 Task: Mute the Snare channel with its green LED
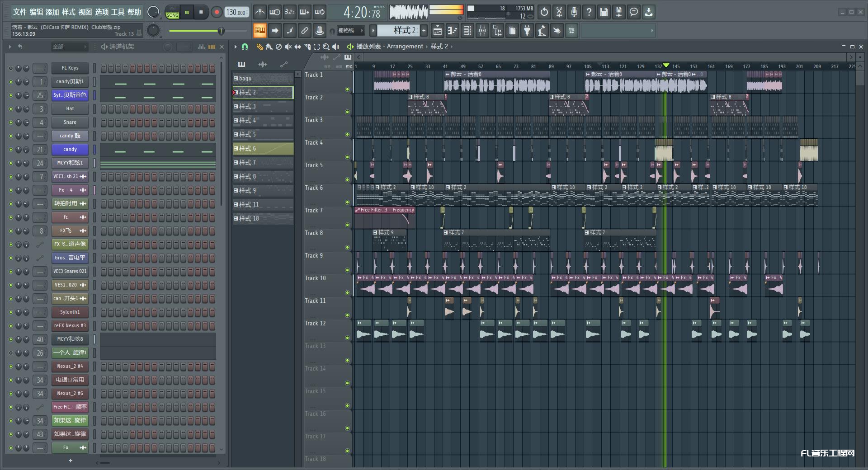(x=11, y=122)
